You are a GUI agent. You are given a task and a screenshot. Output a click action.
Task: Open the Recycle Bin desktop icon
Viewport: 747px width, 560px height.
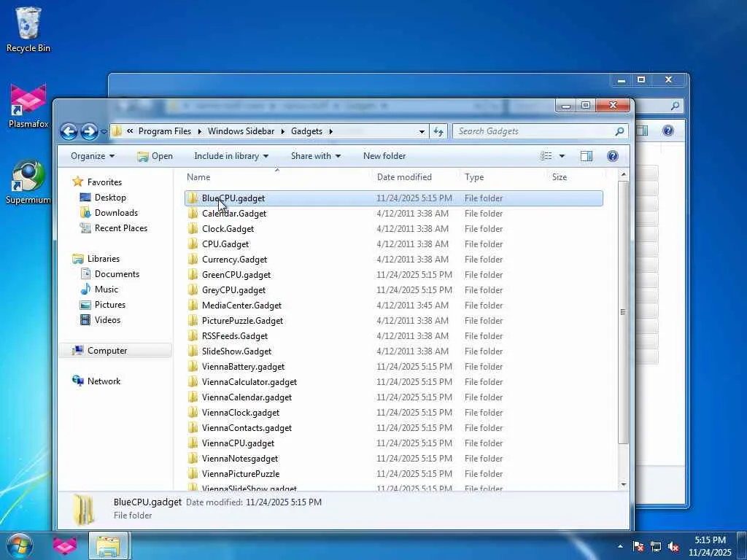click(28, 29)
